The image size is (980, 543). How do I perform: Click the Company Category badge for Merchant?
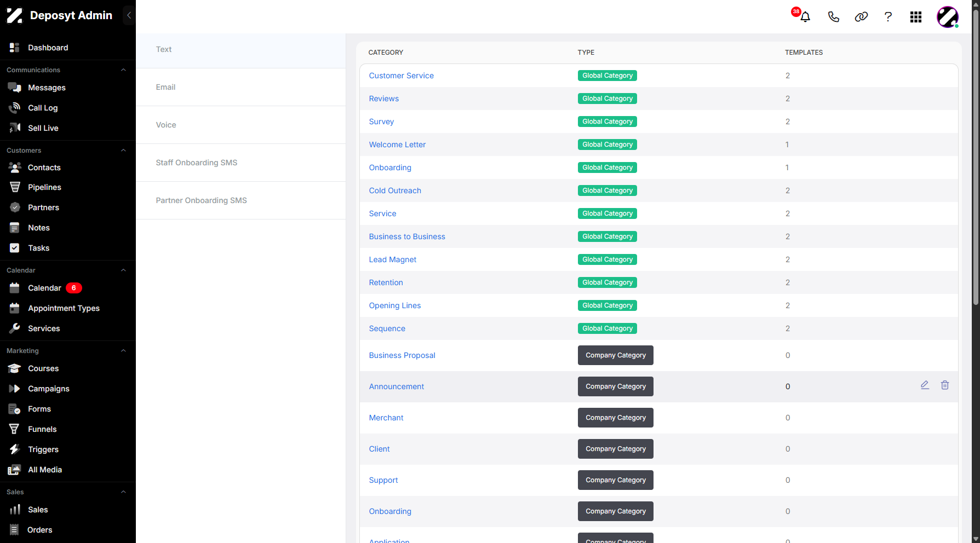[616, 418]
